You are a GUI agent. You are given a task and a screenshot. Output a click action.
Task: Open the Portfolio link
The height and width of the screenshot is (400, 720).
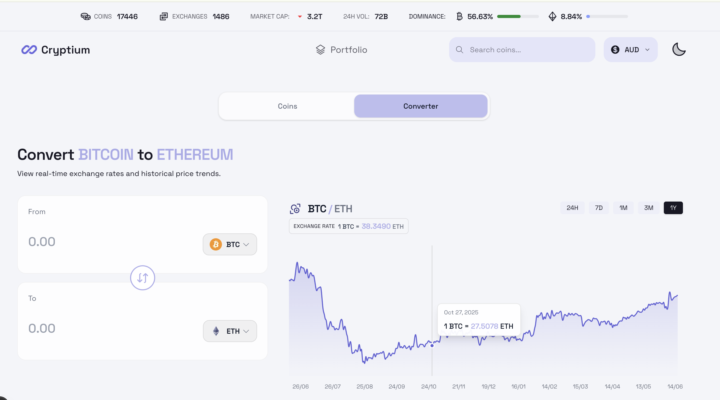point(342,50)
